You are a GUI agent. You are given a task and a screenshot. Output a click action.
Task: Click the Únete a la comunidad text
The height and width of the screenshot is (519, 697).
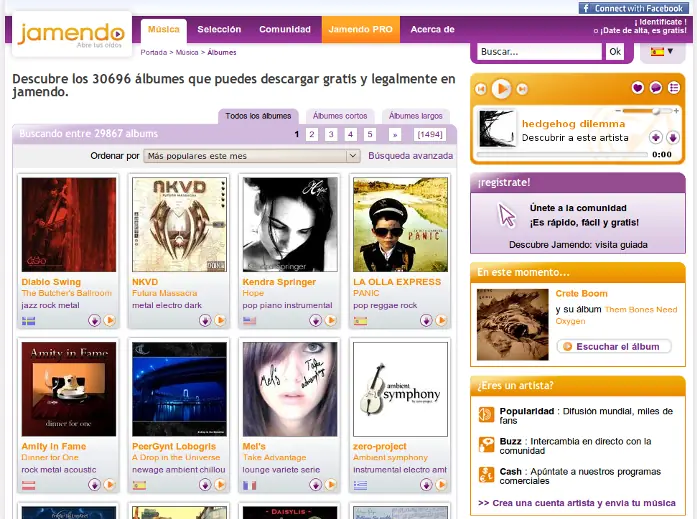click(578, 208)
